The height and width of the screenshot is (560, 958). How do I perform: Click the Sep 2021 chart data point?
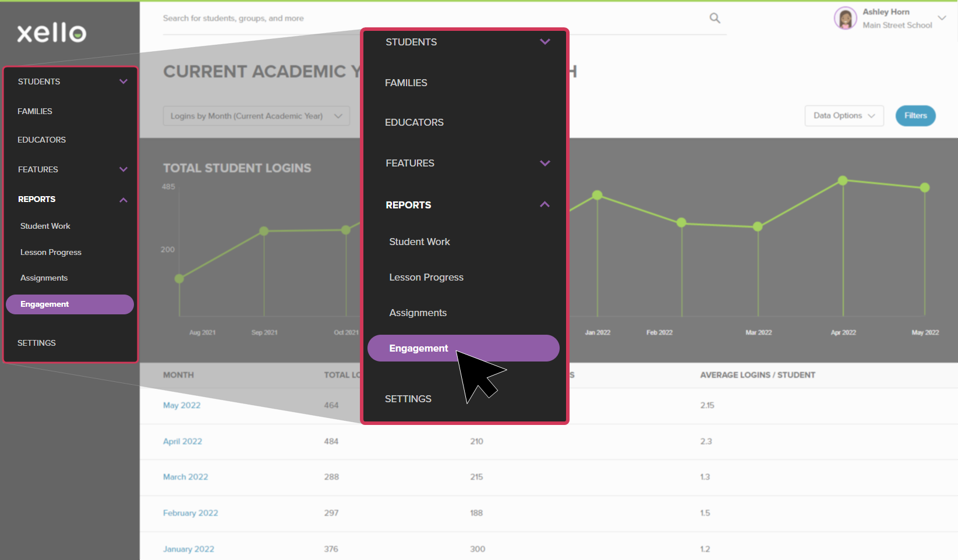tap(264, 231)
